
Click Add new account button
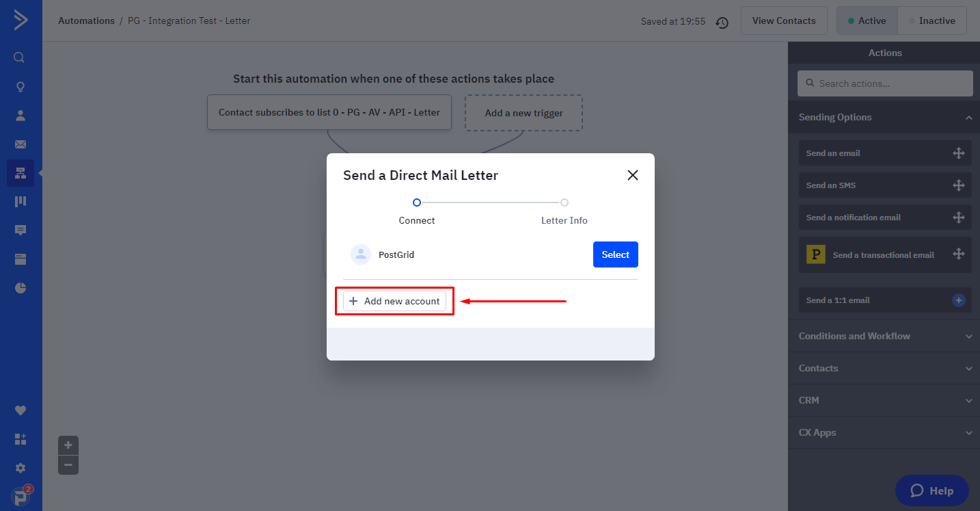(394, 301)
